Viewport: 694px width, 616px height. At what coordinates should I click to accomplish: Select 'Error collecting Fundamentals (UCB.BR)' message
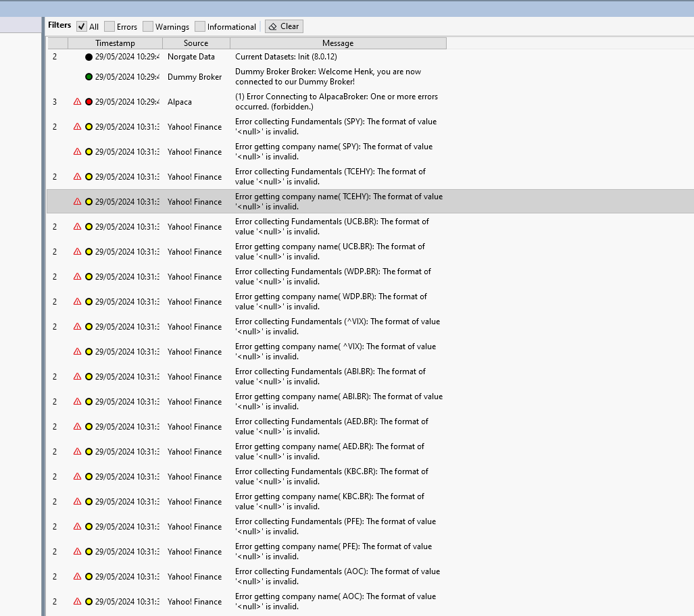pyautogui.click(x=332, y=226)
